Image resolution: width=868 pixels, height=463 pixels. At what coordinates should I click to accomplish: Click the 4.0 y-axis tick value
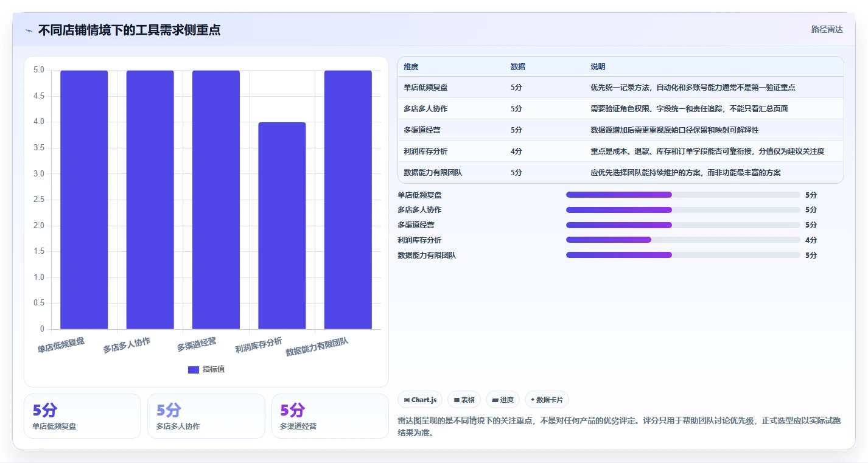[x=39, y=122]
